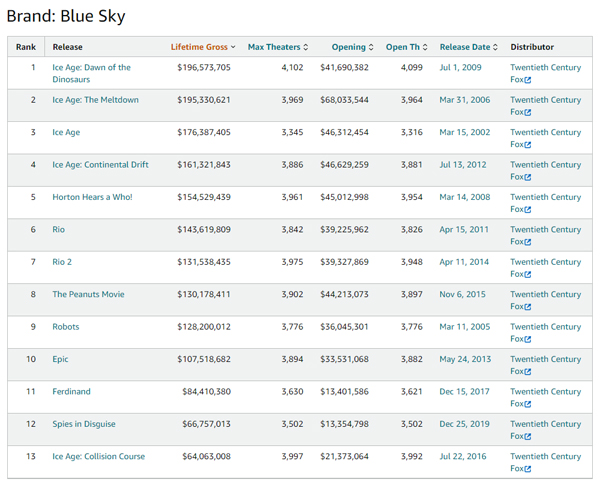The height and width of the screenshot is (488, 600).
Task: Open the Jul 13, 2012 date link
Action: point(463,165)
